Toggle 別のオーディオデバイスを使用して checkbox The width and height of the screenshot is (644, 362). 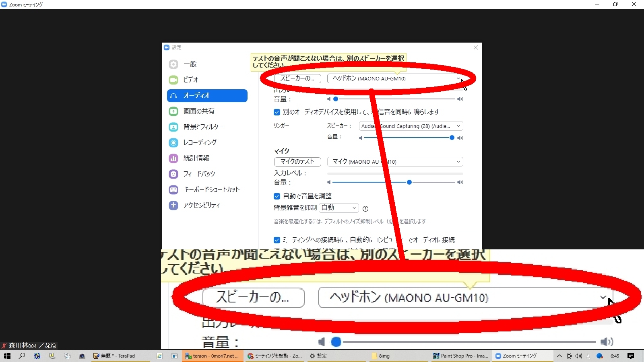tap(277, 112)
